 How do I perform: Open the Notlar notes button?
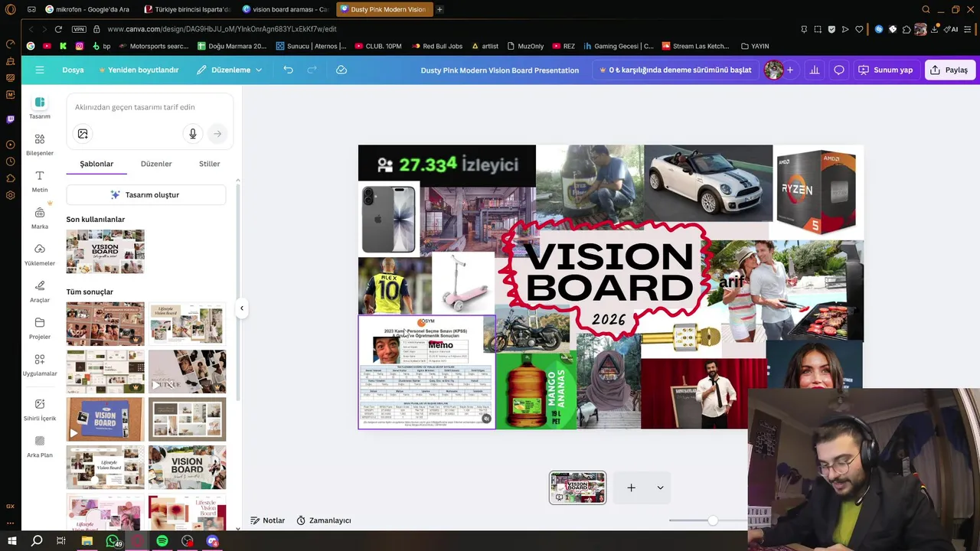point(269,520)
